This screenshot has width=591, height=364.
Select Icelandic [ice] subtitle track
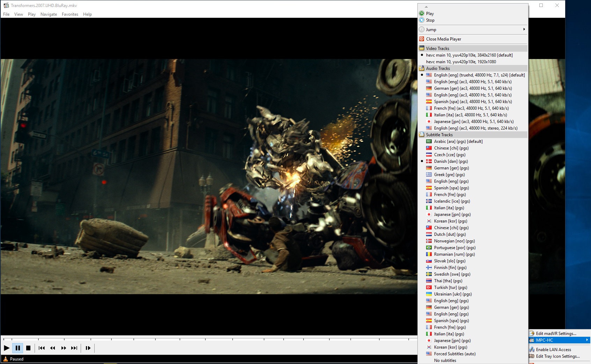point(473,201)
